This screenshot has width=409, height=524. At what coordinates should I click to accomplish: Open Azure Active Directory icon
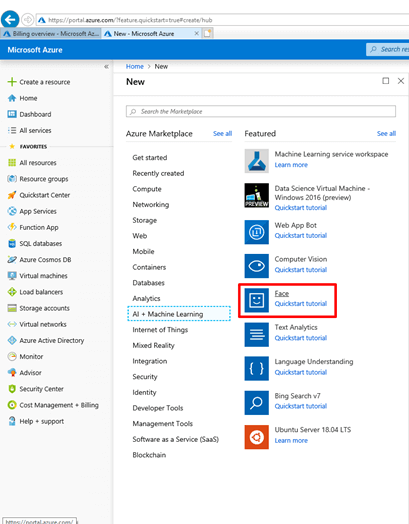(x=12, y=340)
